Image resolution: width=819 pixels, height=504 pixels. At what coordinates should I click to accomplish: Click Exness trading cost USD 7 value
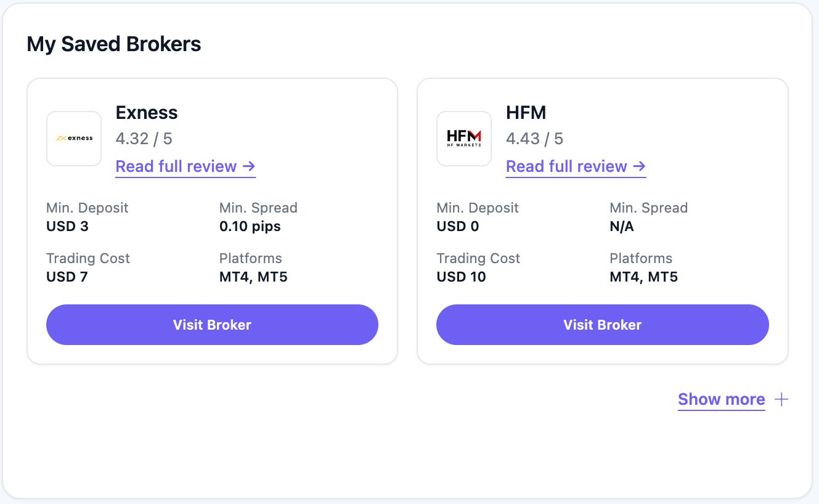pos(67,277)
